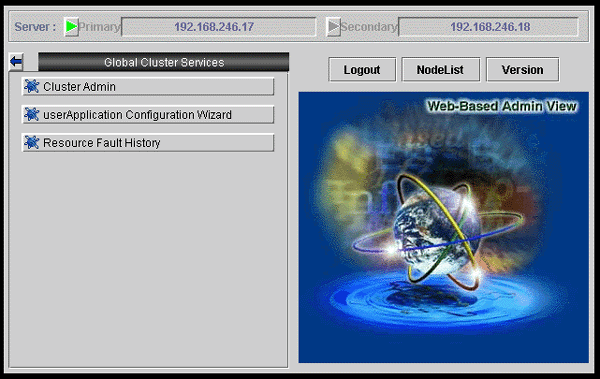The image size is (600, 379).
Task: Select the Global Cluster Services header
Action: [164, 62]
